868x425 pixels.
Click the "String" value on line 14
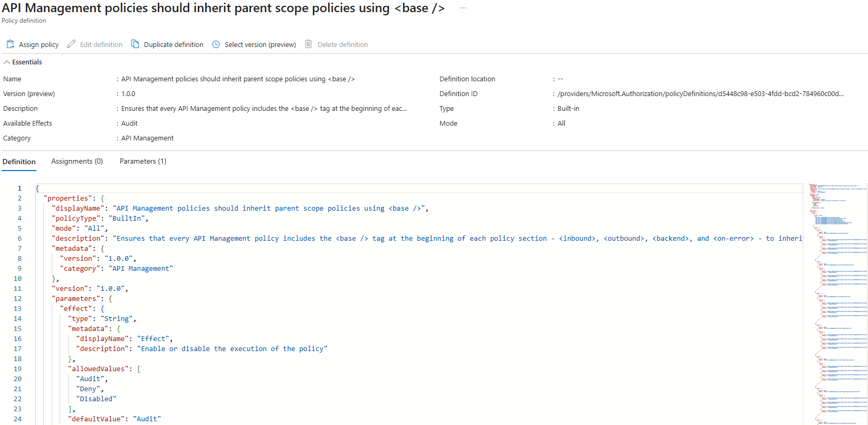click(117, 319)
